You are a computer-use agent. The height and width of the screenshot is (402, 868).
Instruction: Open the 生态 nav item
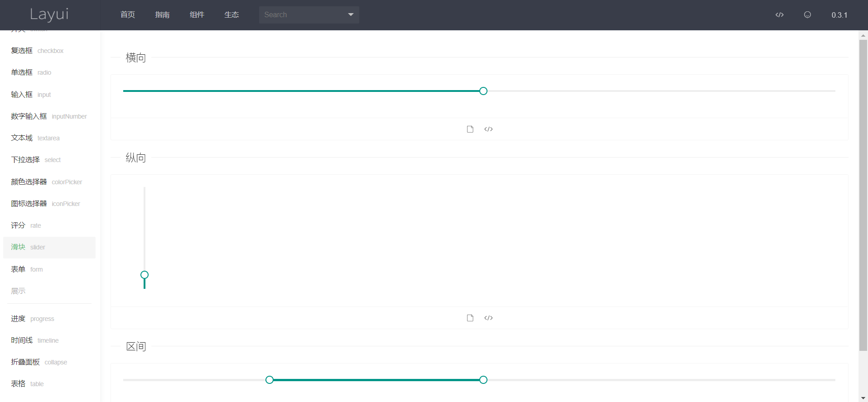point(231,15)
